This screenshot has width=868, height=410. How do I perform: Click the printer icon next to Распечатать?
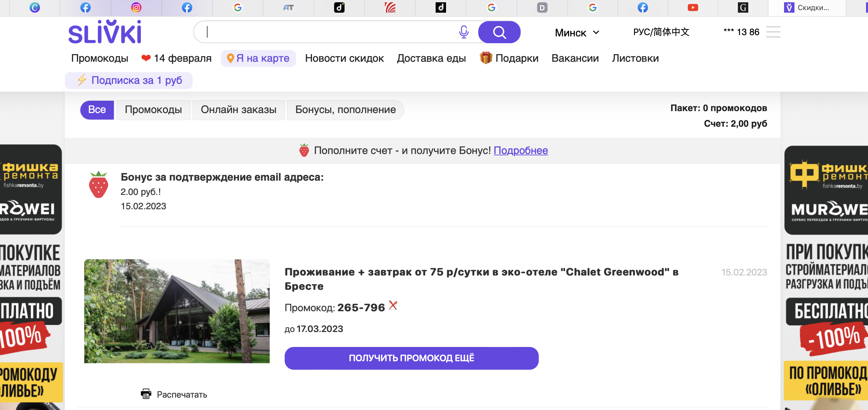point(146,393)
